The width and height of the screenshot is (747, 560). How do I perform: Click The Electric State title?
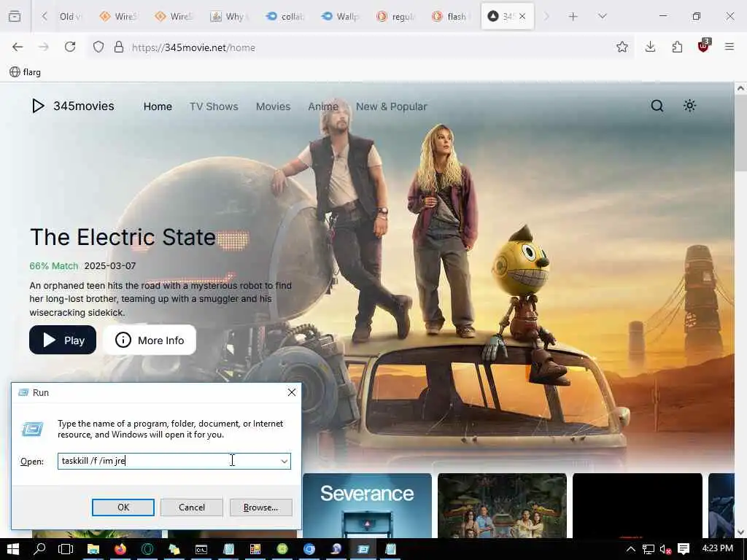123,237
